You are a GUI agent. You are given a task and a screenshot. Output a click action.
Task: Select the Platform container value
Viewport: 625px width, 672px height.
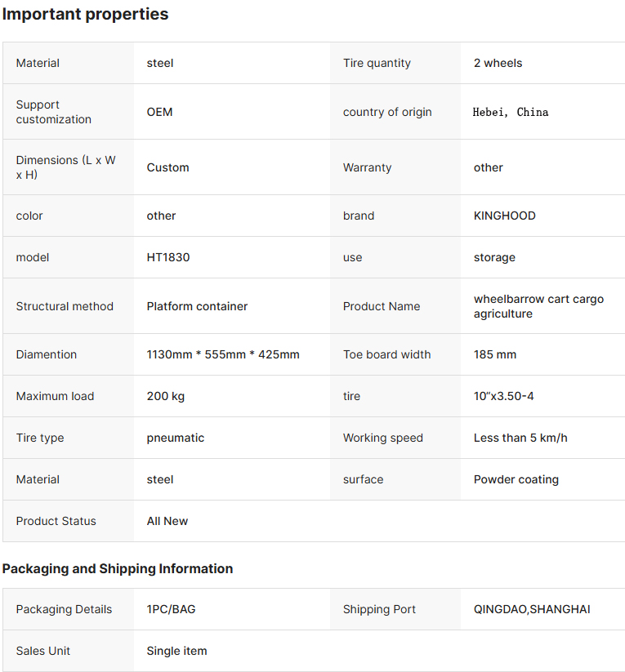point(198,306)
